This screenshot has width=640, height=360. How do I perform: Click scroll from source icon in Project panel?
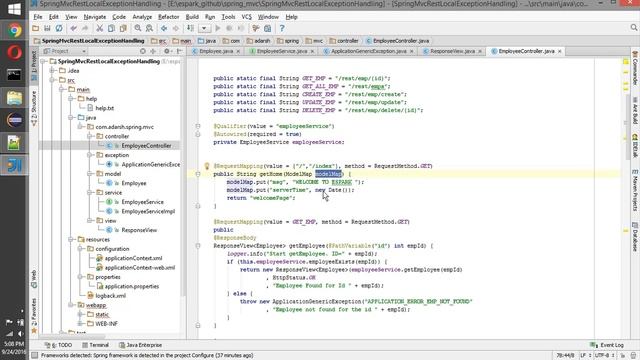pyautogui.click(x=142, y=51)
